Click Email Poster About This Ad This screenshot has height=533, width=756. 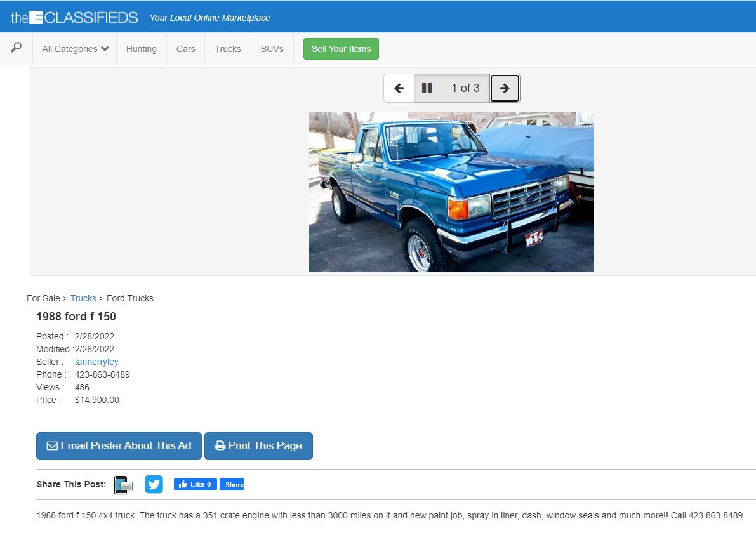[x=119, y=446]
